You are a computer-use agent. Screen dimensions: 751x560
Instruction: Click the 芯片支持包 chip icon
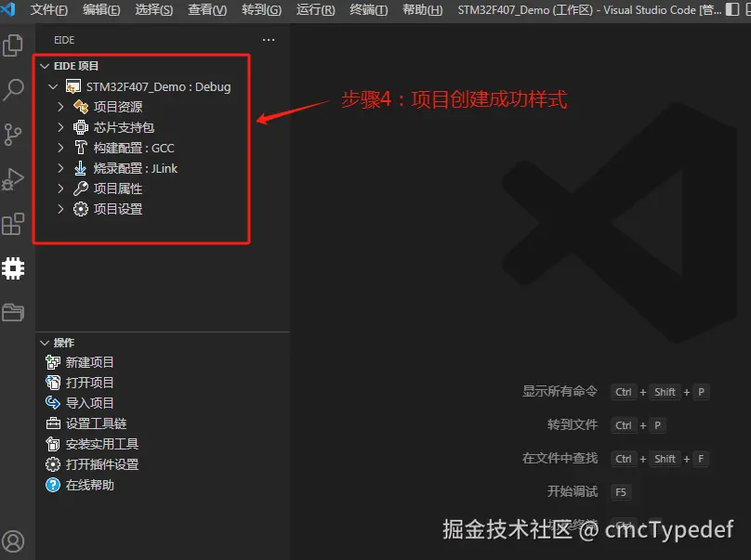pos(81,127)
